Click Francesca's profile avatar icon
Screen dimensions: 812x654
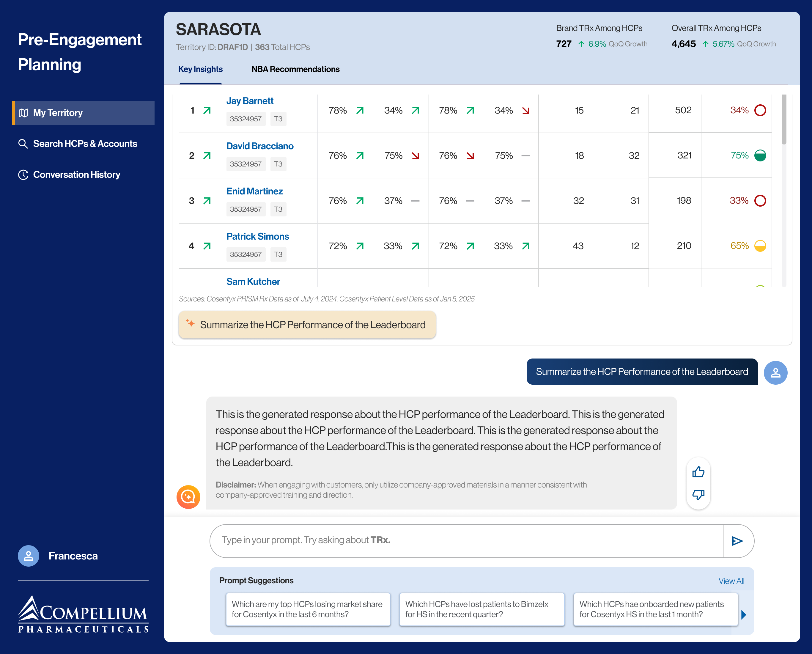coord(29,556)
